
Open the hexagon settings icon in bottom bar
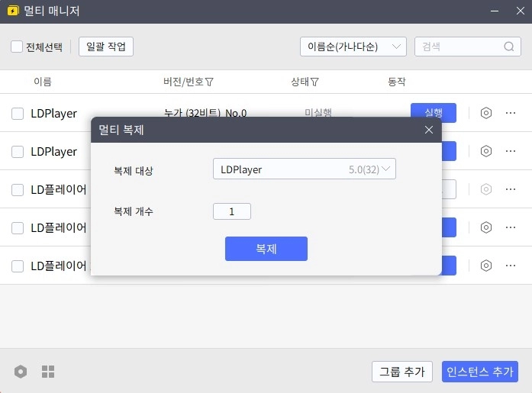pos(21,372)
